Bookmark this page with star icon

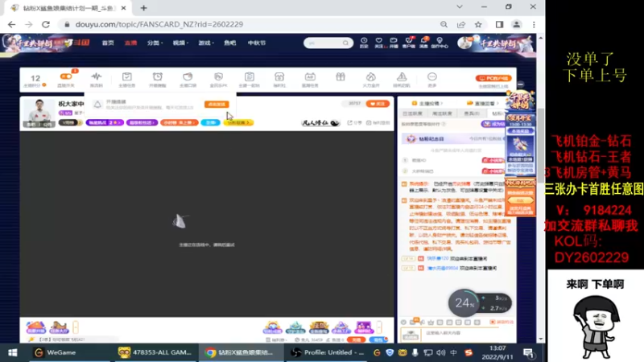[478, 25]
